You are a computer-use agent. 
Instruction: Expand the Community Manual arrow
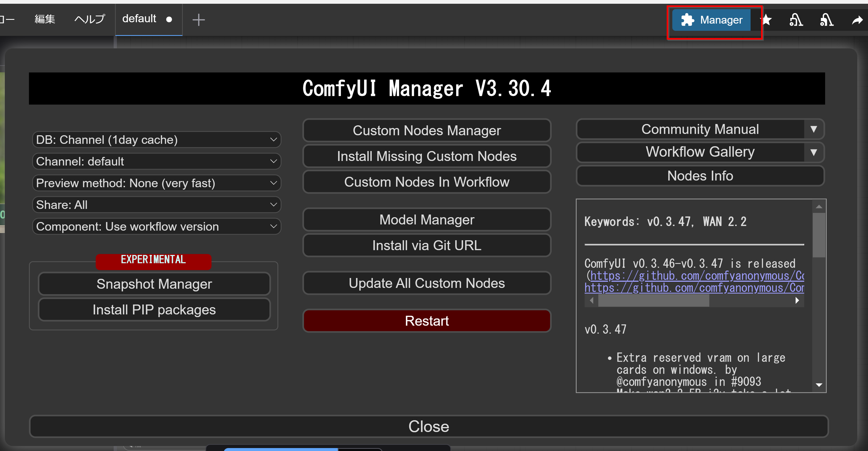tap(813, 129)
